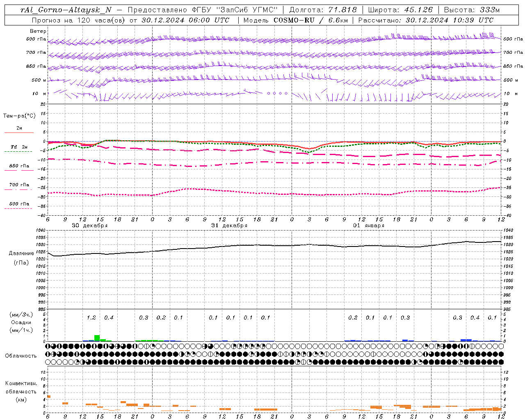This screenshot has width=525, height=420.
Task: Select the station title rAl_Gorno-Altaysk_N
Action: [x=66, y=10]
